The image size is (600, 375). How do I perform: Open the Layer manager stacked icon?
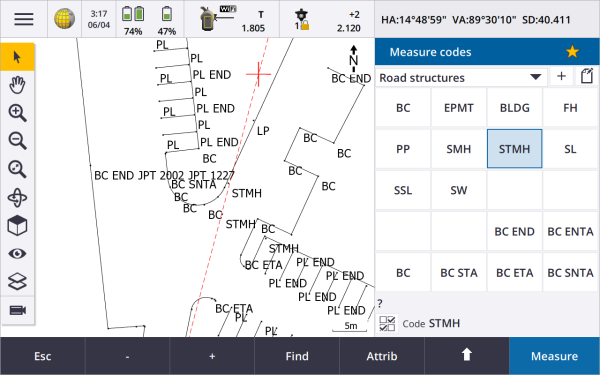pyautogui.click(x=17, y=282)
